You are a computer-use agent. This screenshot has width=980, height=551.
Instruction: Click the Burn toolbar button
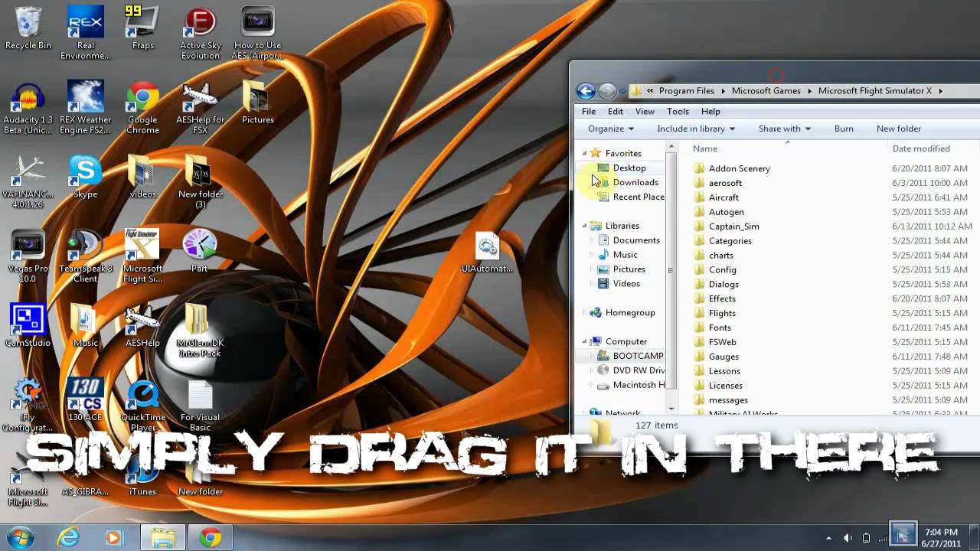point(844,129)
